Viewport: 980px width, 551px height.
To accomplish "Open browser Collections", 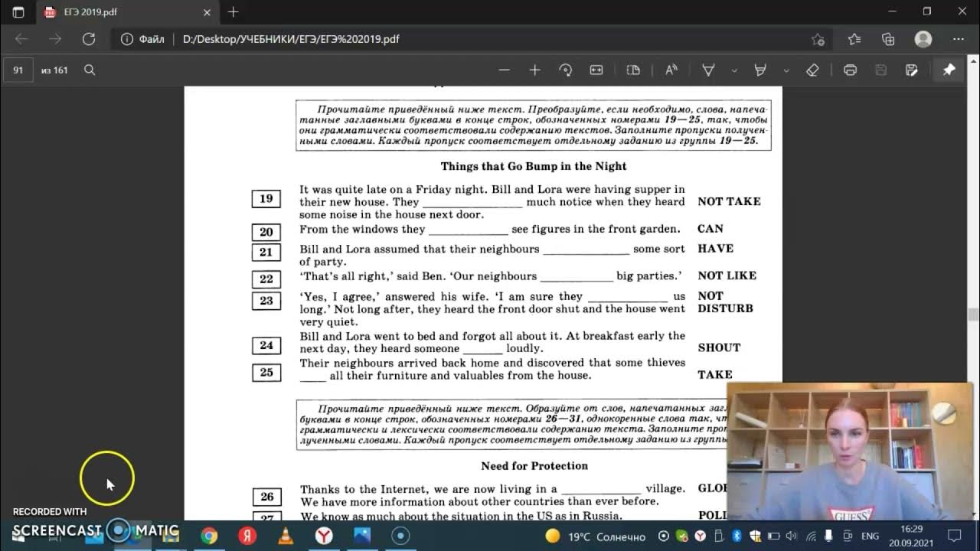I will coord(888,39).
